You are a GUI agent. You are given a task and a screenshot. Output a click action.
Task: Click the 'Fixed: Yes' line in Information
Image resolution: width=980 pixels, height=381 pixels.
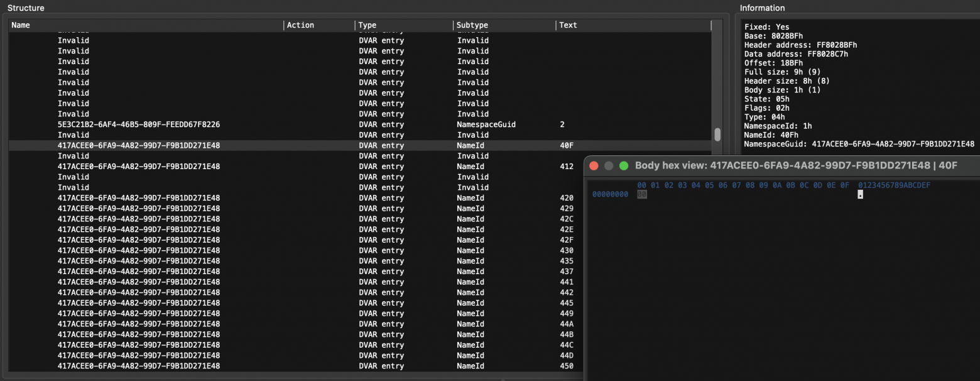766,27
